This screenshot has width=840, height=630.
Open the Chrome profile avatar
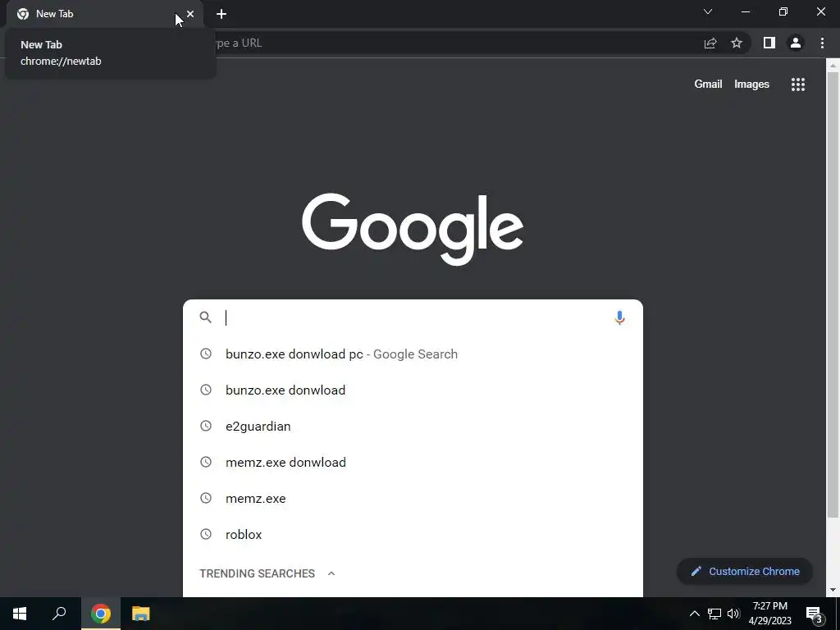[796, 43]
